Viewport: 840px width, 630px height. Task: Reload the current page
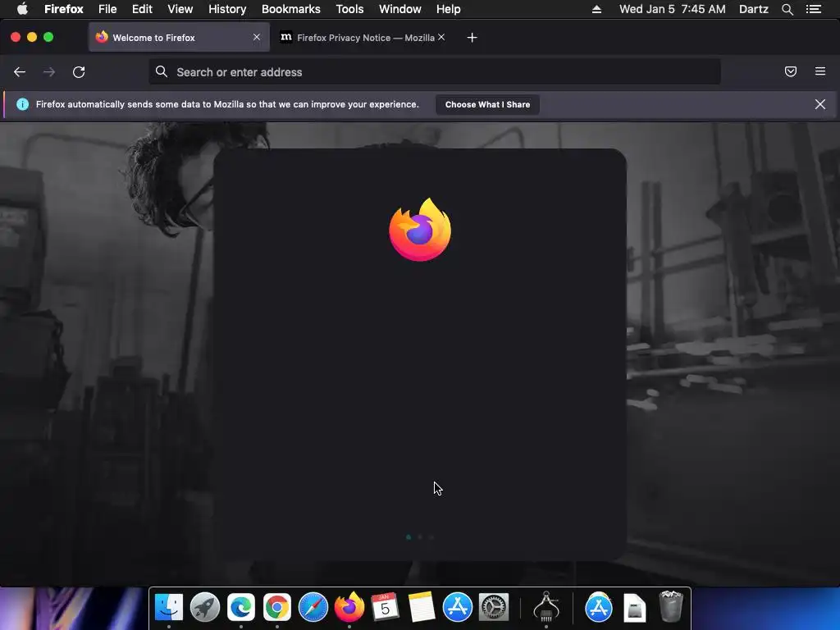[79, 72]
